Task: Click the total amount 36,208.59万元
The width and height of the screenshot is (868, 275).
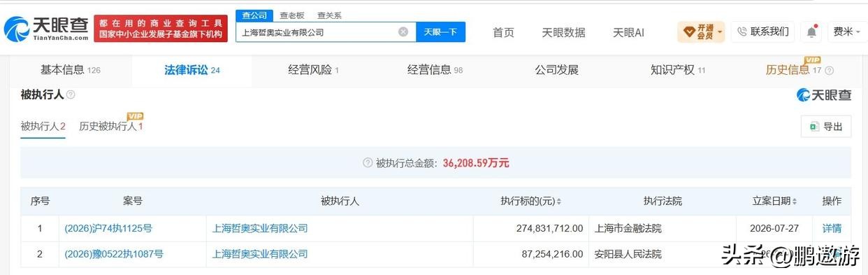Action: (x=476, y=163)
